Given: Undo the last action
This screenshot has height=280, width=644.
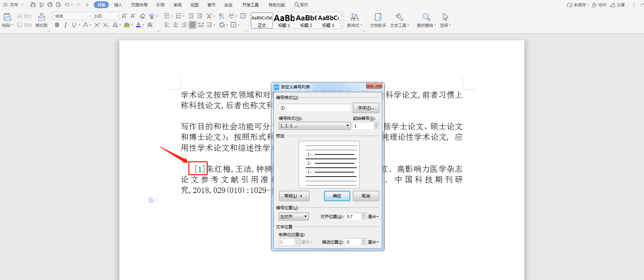Looking at the screenshot, I should pyautogui.click(x=67, y=5).
